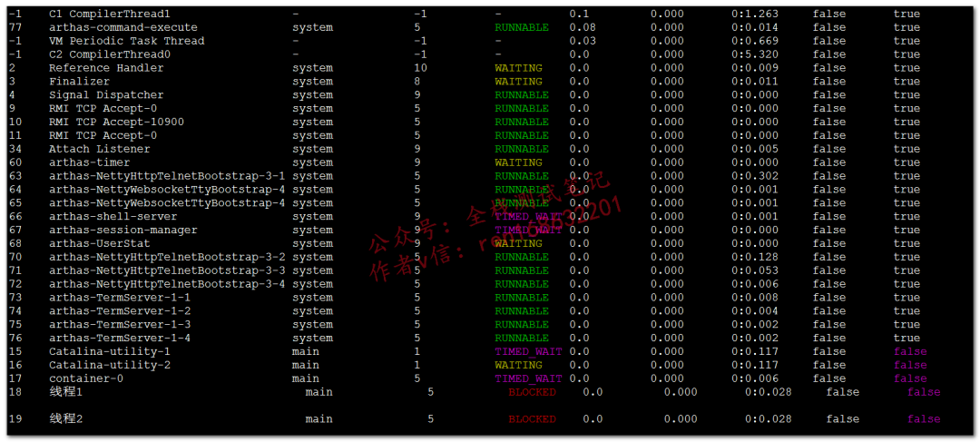The width and height of the screenshot is (980, 442).
Task: Click RUNNABLE state in arthas-command-execute row
Action: pos(522,27)
